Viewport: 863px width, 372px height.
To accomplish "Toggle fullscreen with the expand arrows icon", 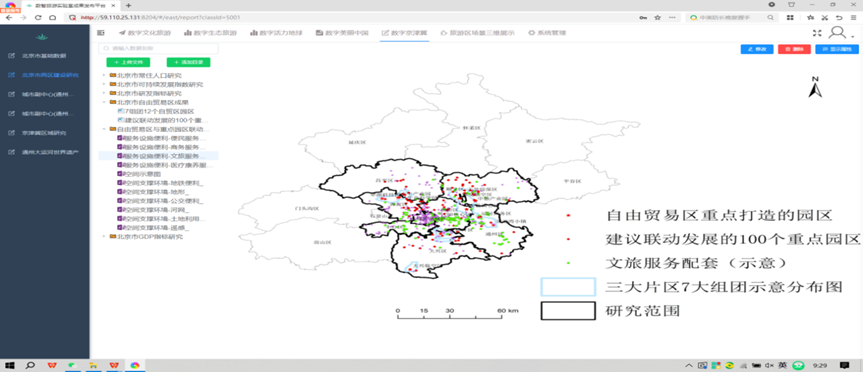I will (x=817, y=33).
